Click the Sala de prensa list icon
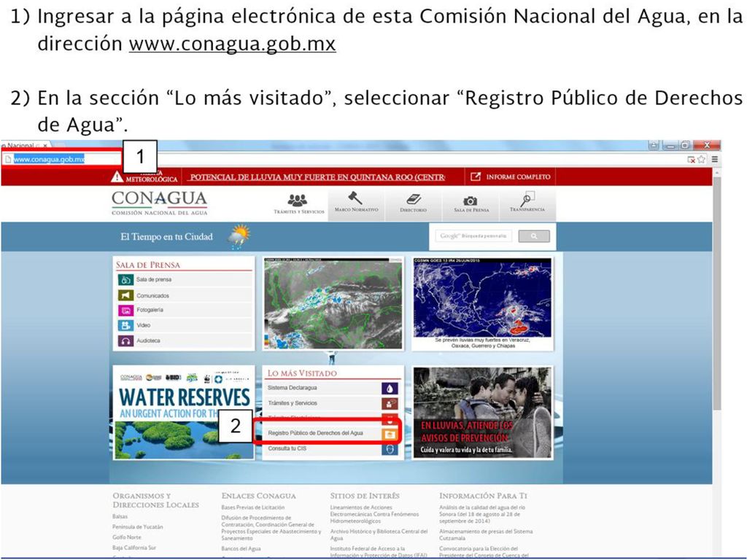Image resolution: width=747 pixels, height=560 pixels. (x=125, y=280)
